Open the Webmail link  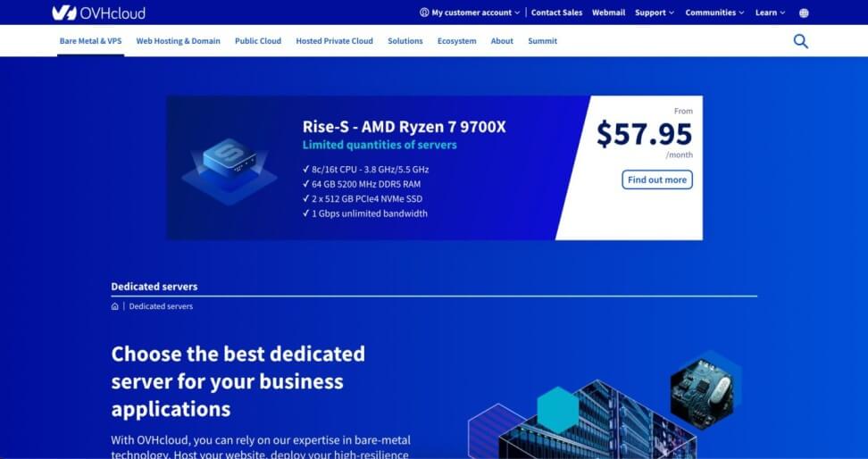[x=608, y=13]
